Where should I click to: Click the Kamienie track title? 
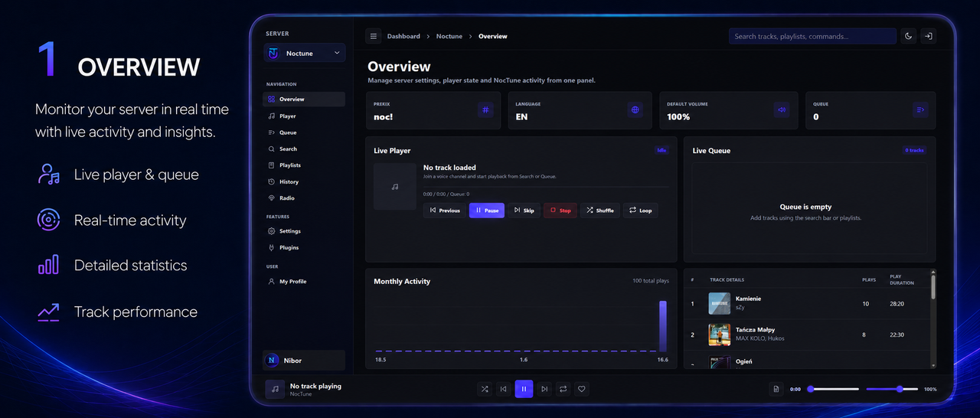coord(748,299)
